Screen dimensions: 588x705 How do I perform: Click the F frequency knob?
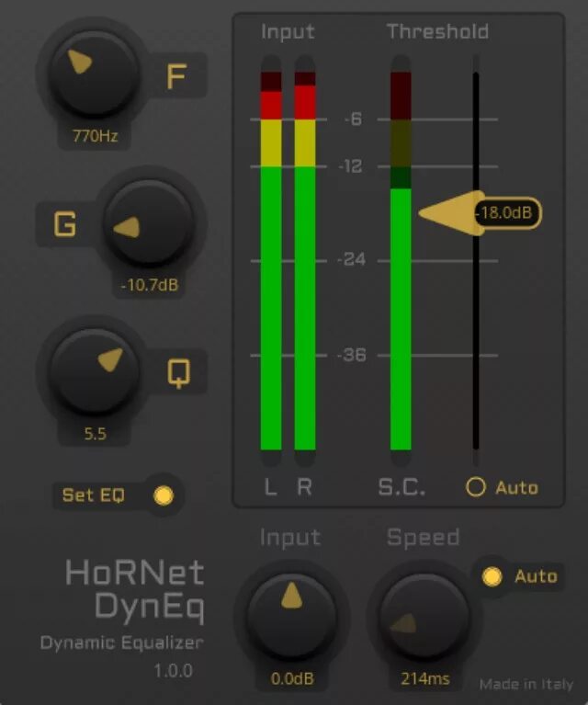coord(94,74)
